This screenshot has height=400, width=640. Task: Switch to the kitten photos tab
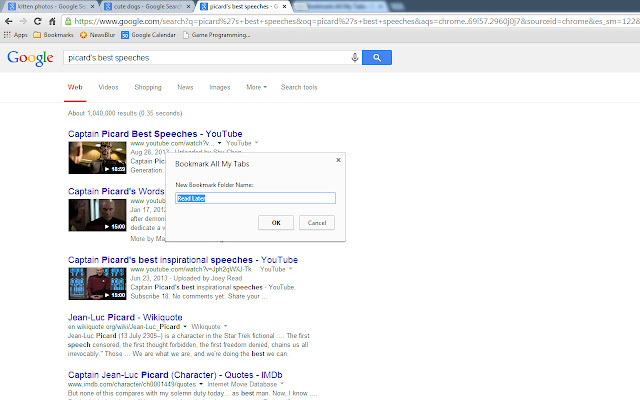51,7
